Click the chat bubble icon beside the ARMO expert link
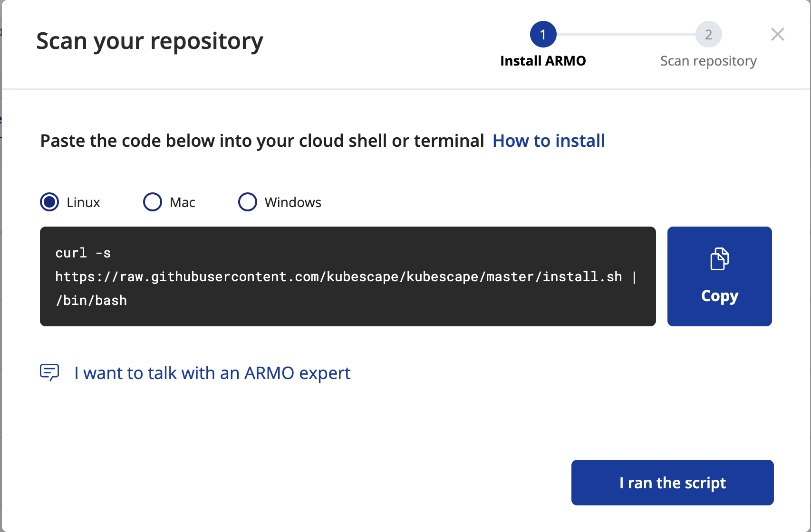This screenshot has height=532, width=811. click(49, 372)
